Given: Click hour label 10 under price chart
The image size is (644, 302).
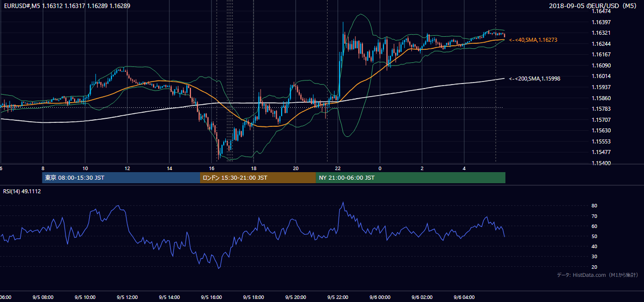Looking at the screenshot, I should click(x=85, y=169).
